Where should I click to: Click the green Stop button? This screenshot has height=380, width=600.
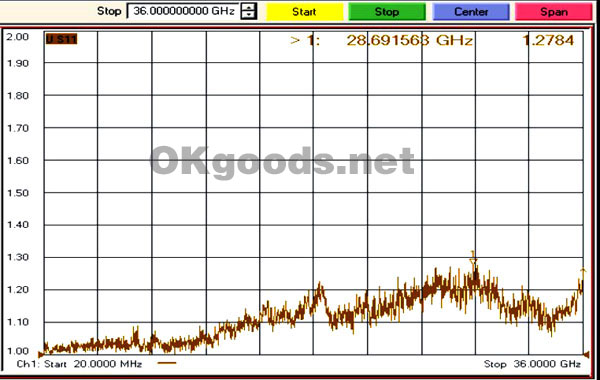[387, 12]
